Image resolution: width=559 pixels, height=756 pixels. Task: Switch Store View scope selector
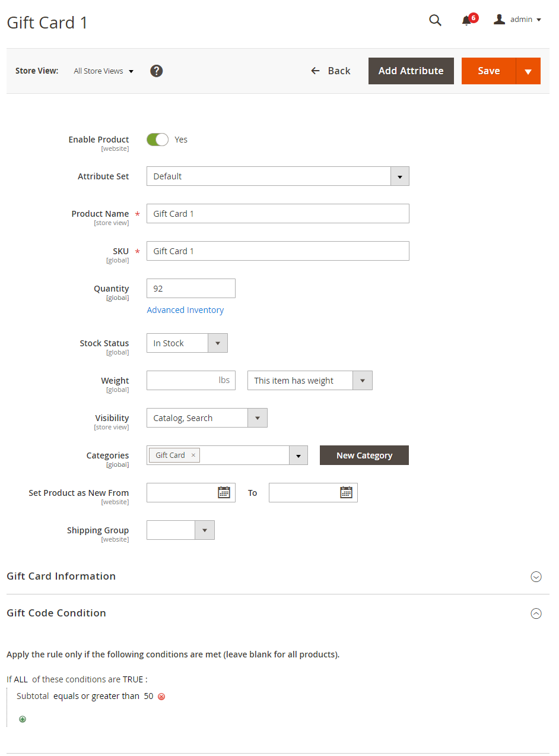tap(103, 71)
